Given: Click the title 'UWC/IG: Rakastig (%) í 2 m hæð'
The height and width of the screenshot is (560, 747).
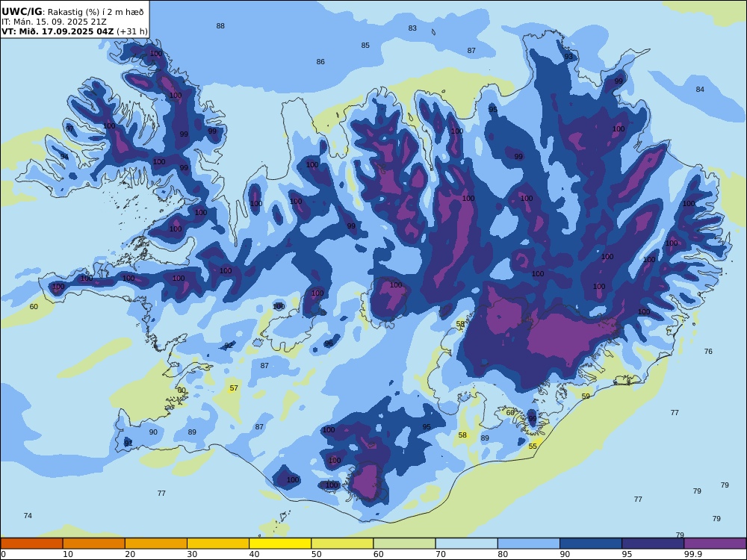Looking at the screenshot, I should [72, 12].
